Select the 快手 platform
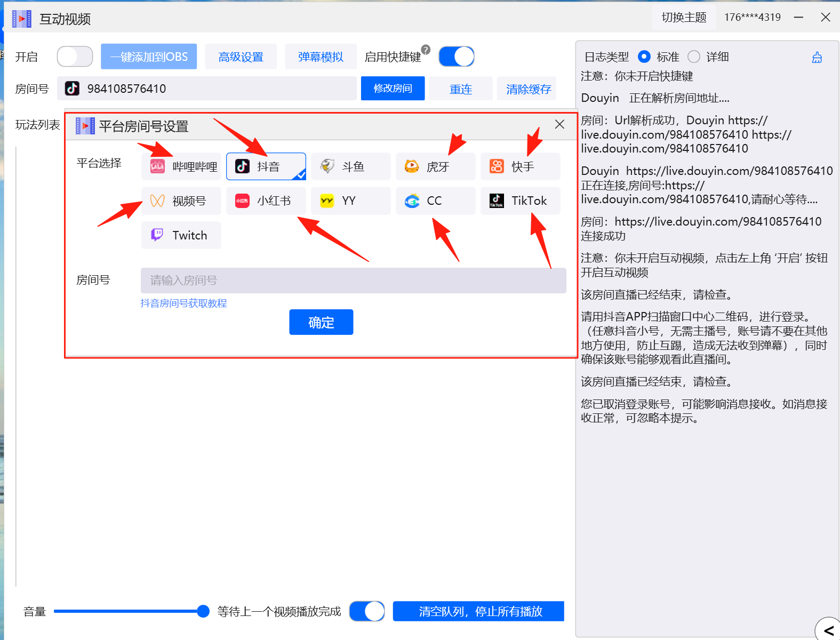The height and width of the screenshot is (640, 840). coord(521,166)
